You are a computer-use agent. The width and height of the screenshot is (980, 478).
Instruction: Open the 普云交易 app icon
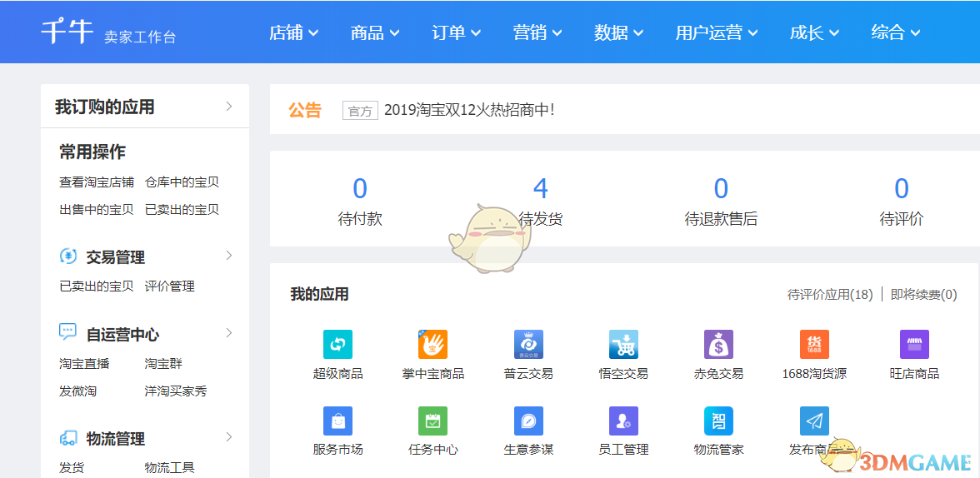[528, 344]
